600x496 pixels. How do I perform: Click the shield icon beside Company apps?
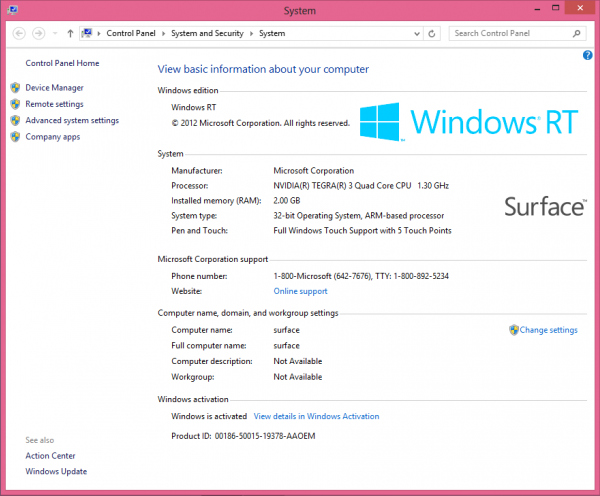coord(15,137)
